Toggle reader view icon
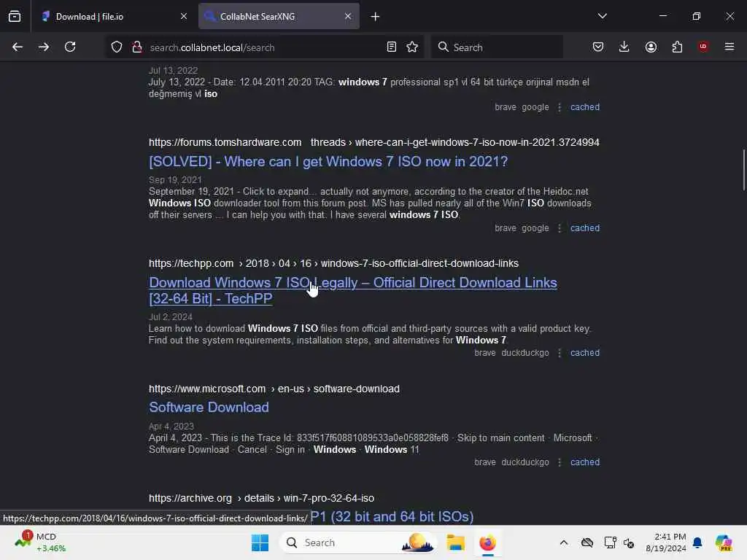 click(391, 47)
